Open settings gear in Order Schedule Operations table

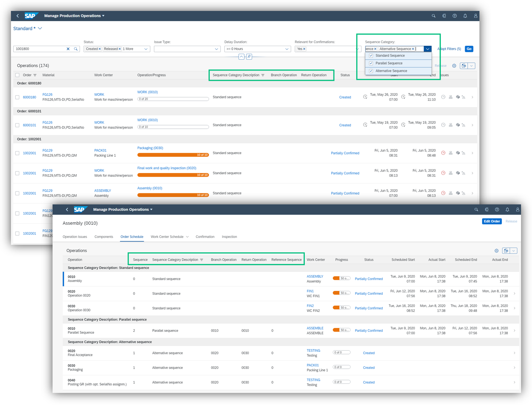pos(496,251)
